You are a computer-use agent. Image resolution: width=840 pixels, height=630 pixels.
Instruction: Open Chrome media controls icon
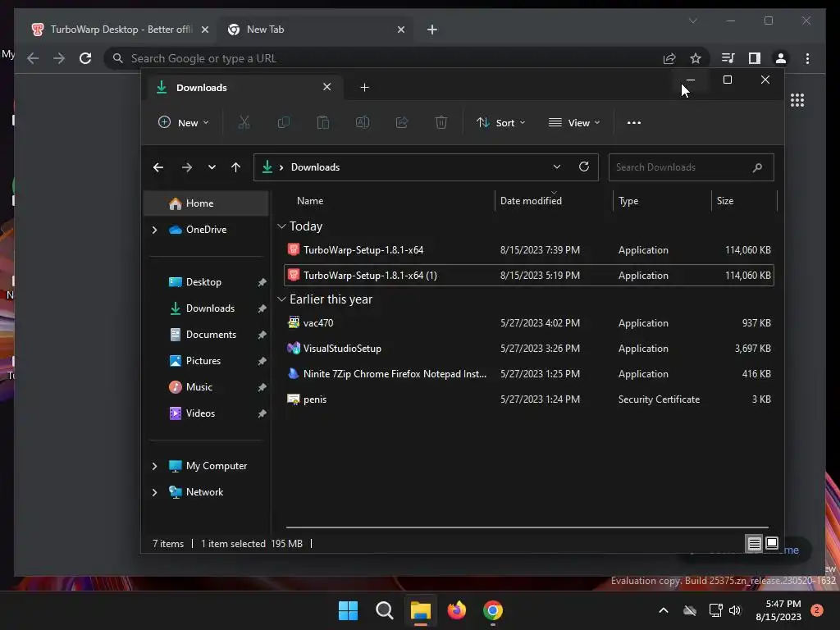(728, 58)
